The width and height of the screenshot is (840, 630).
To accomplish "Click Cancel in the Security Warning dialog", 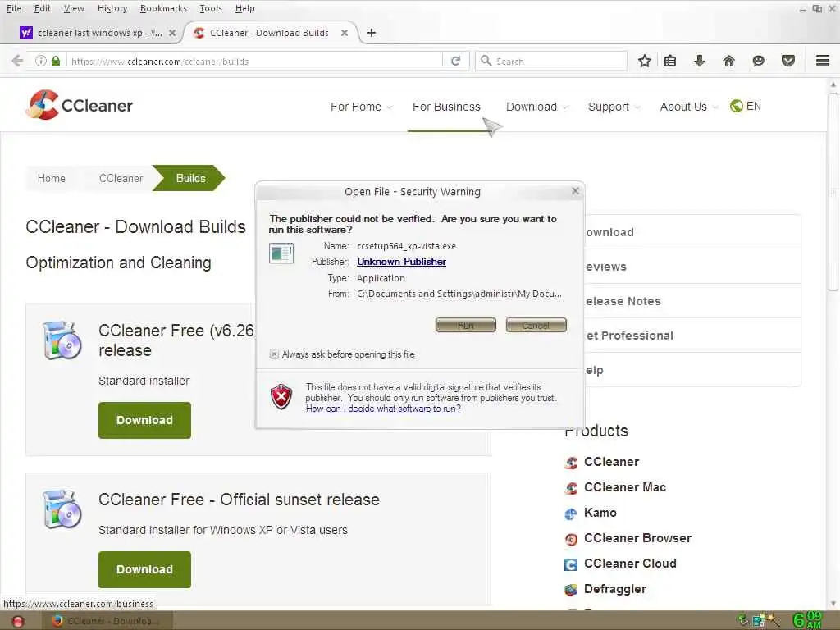I will (x=536, y=325).
